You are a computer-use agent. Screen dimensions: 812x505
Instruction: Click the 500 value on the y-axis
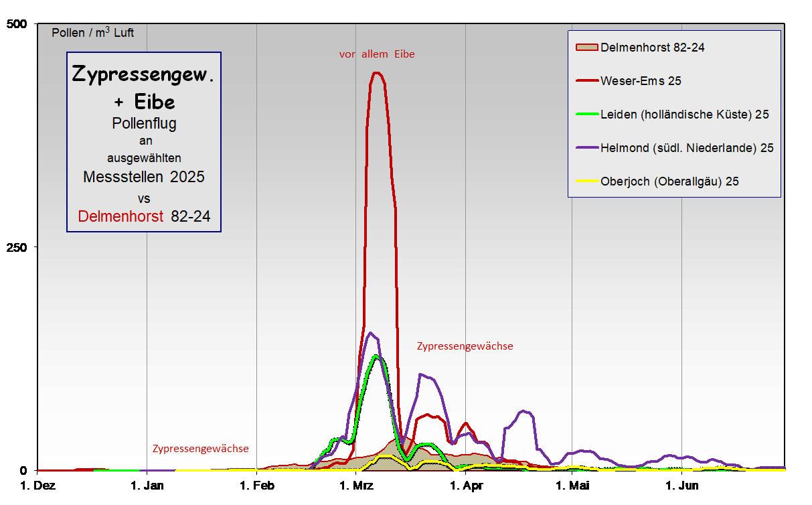pos(16,24)
